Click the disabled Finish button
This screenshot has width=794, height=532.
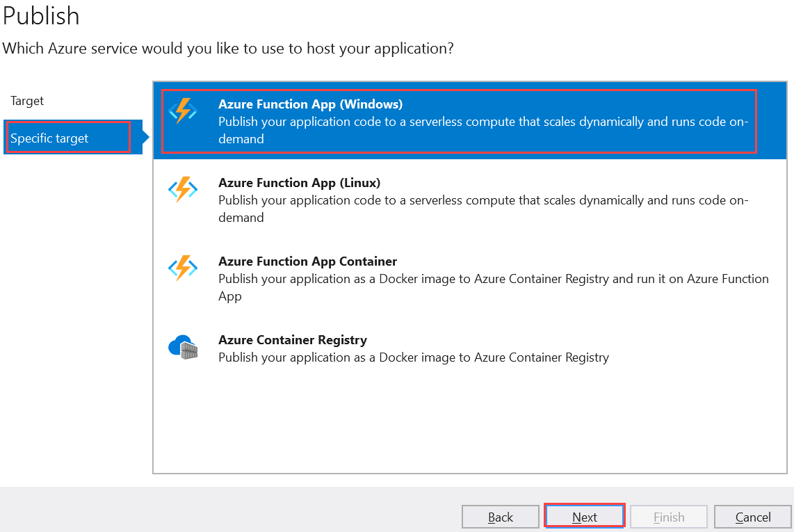tap(668, 517)
